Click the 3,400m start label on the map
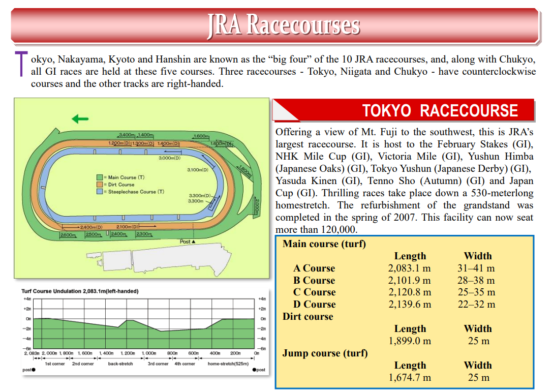This screenshot has height=392, width=553. 127,135
